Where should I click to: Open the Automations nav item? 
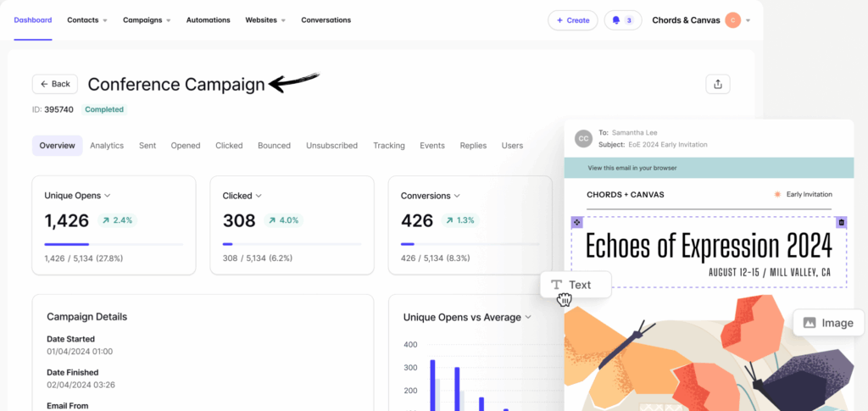click(x=209, y=19)
